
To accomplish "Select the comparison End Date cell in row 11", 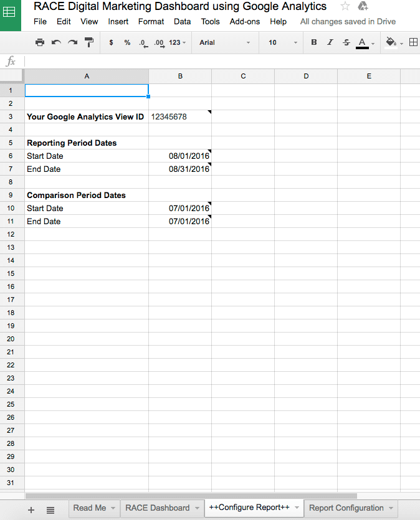I will 180,221.
